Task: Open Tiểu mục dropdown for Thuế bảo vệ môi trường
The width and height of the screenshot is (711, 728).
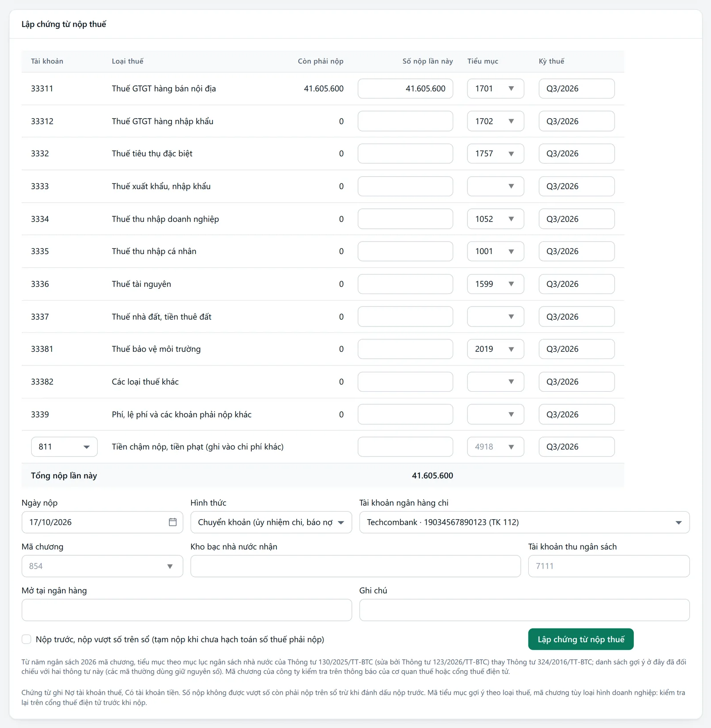Action: [495, 349]
